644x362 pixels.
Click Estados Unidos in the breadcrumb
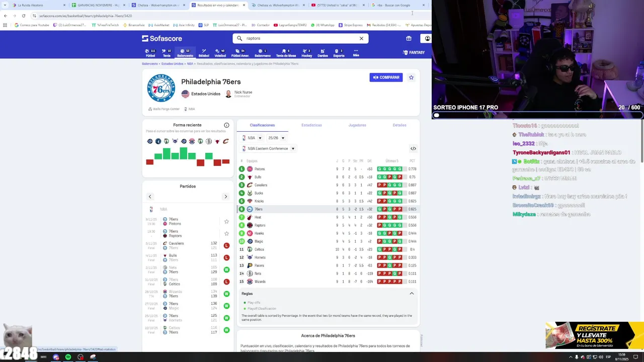pyautogui.click(x=172, y=64)
